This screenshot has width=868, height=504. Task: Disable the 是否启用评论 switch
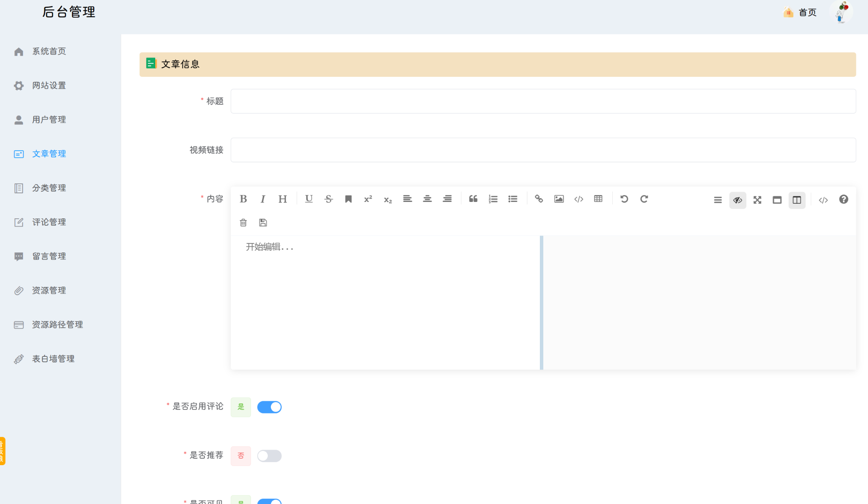coord(269,407)
